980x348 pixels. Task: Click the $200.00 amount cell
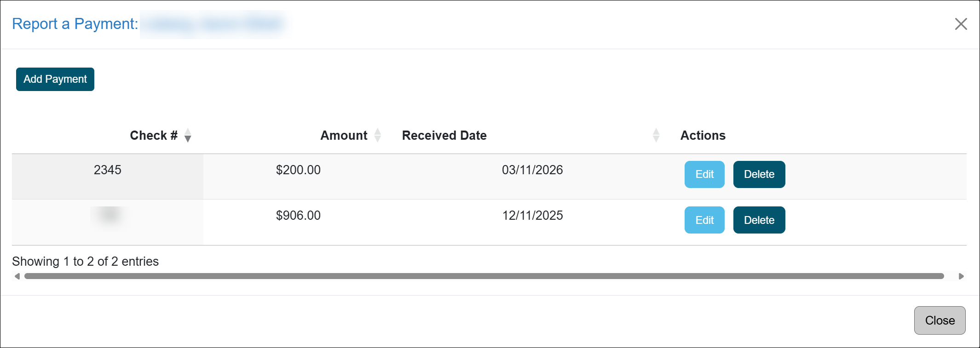coord(298,170)
